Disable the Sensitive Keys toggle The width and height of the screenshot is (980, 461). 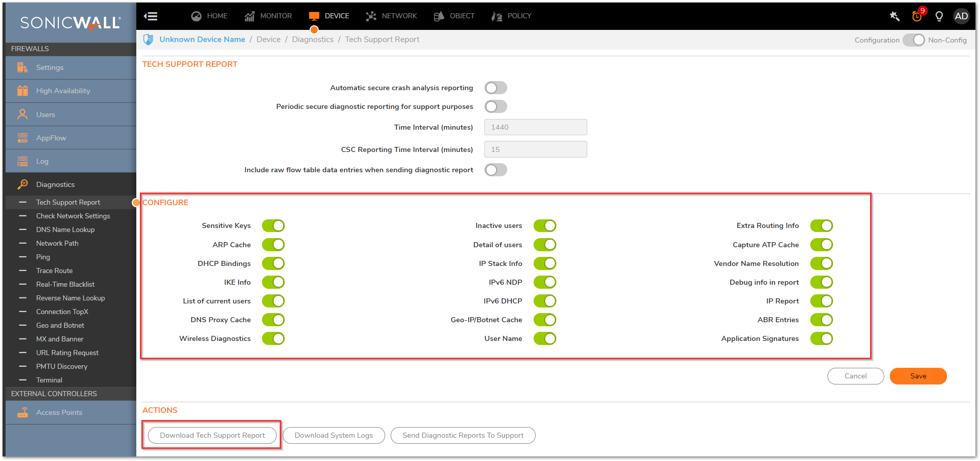273,225
